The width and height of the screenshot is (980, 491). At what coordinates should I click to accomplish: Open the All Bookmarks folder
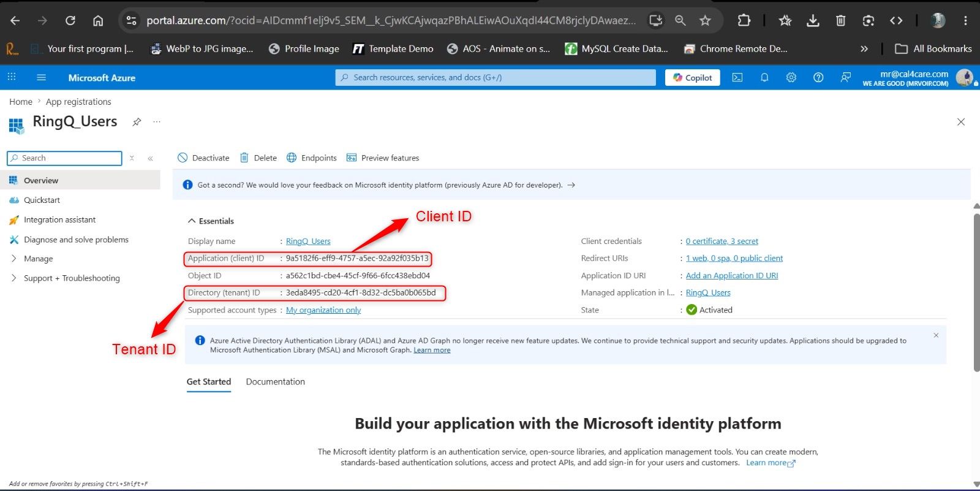933,49
